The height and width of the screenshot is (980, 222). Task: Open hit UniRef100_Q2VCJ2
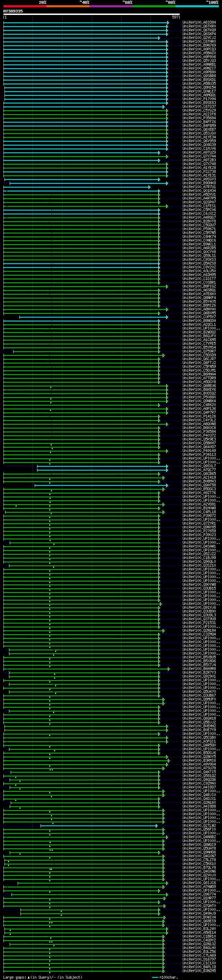tap(199, 38)
